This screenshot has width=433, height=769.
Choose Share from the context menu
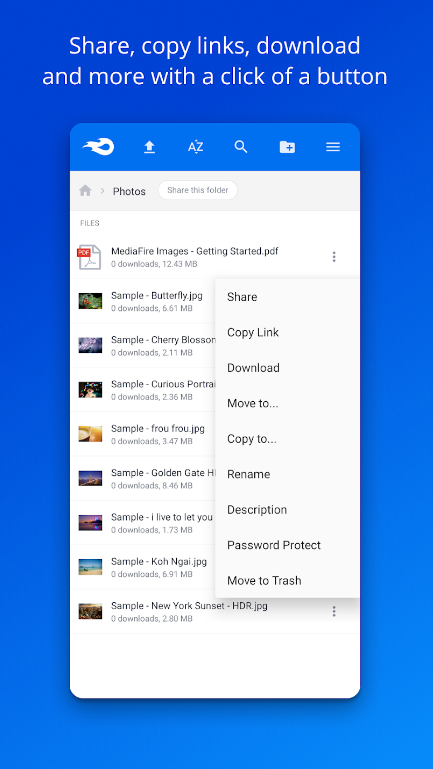pyautogui.click(x=242, y=297)
